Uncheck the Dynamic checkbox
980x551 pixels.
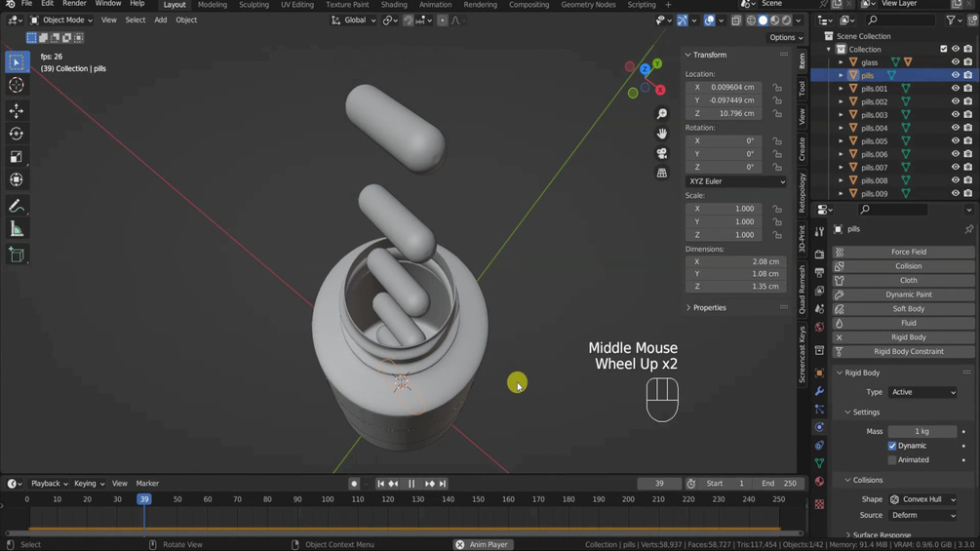(x=892, y=446)
